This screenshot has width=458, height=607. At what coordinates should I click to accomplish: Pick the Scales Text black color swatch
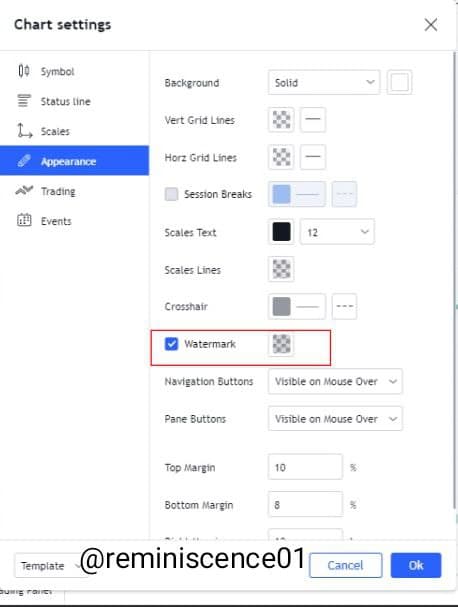click(x=281, y=232)
